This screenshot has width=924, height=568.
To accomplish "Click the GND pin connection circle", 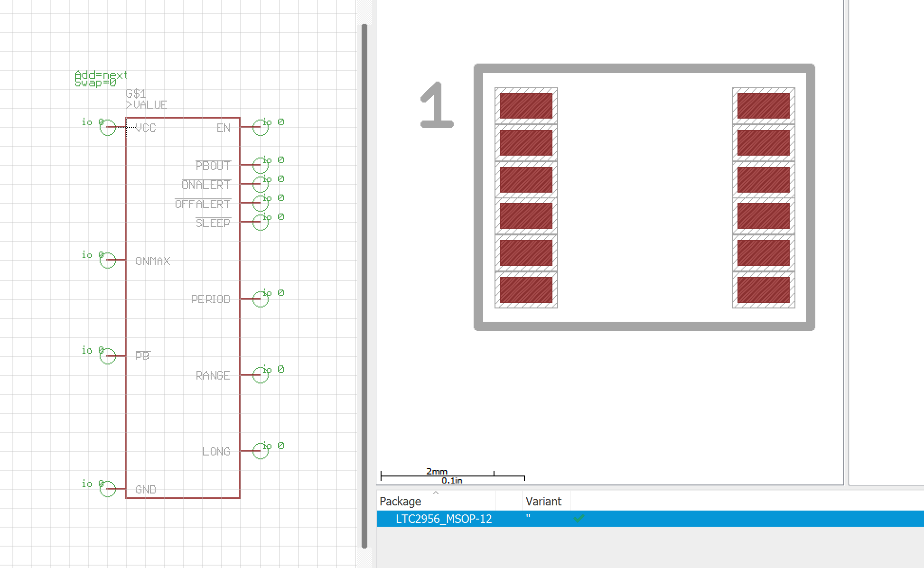I will (108, 489).
